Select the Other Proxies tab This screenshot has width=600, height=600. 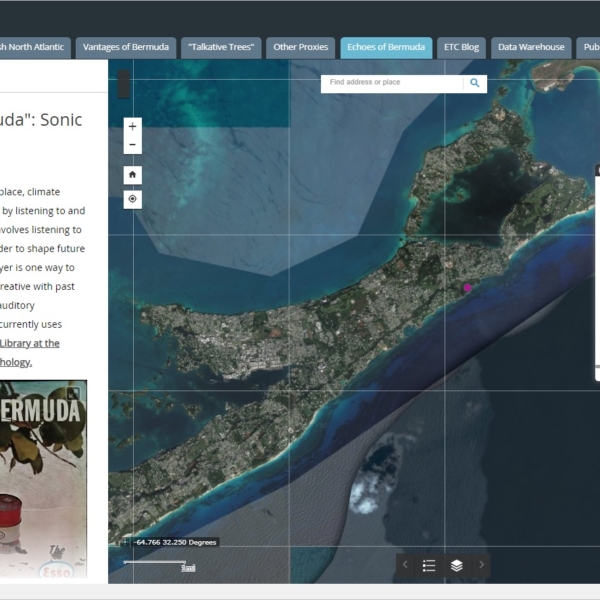pyautogui.click(x=300, y=47)
